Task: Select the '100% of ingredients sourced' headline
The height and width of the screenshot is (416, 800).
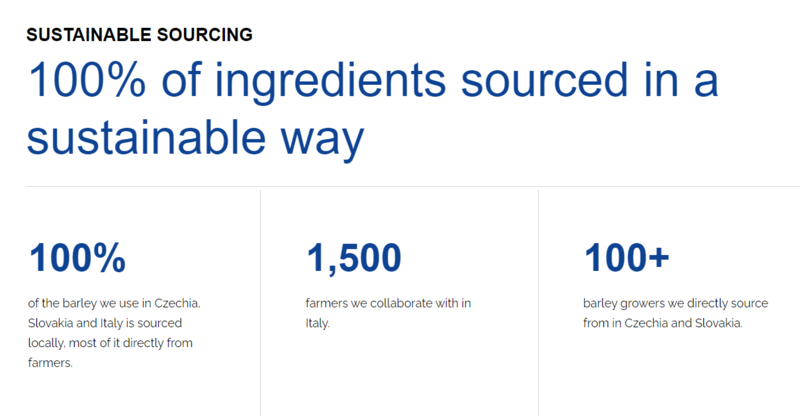Action: coord(372,80)
